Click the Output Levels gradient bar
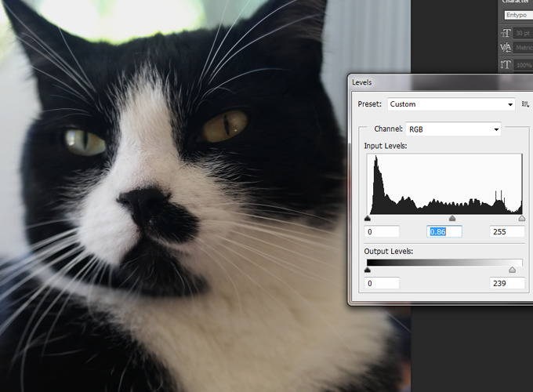The height and width of the screenshot is (392, 533). (x=444, y=263)
